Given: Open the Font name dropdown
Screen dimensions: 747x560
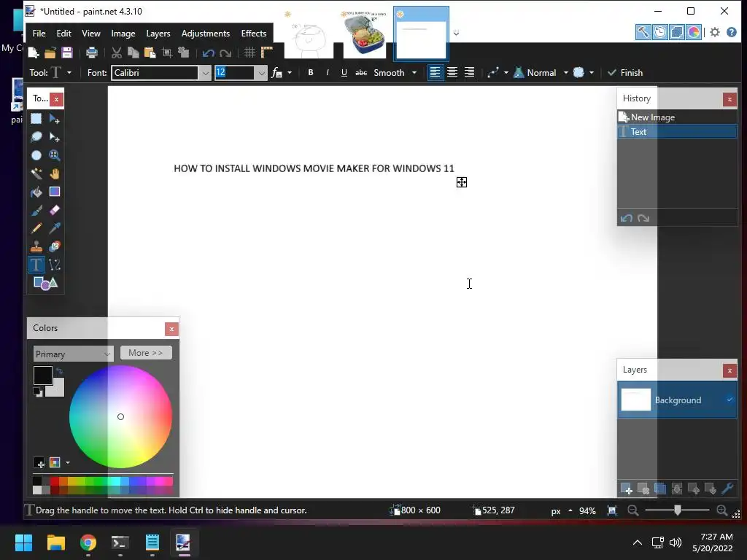Looking at the screenshot, I should [205, 73].
